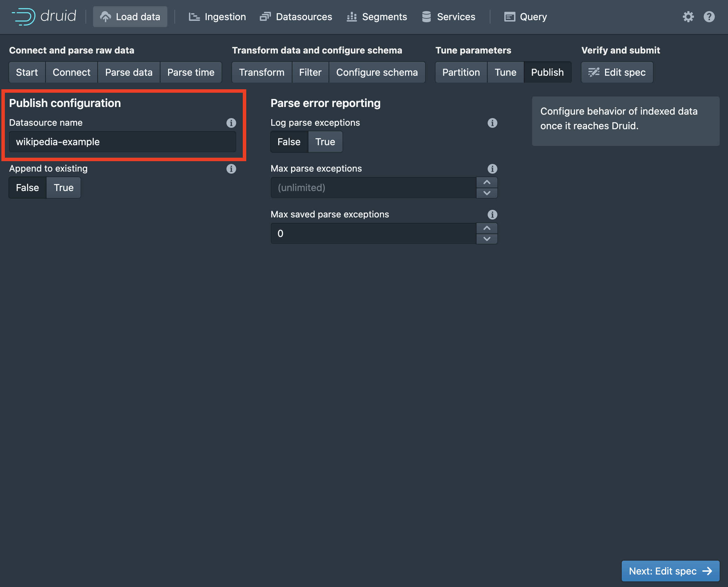Image resolution: width=728 pixels, height=587 pixels.
Task: Increase Max parse exceptions with up arrow
Action: click(487, 182)
